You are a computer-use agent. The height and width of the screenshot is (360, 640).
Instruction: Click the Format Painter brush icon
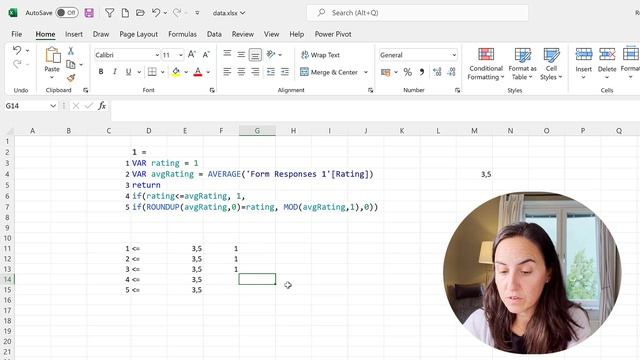(71, 78)
